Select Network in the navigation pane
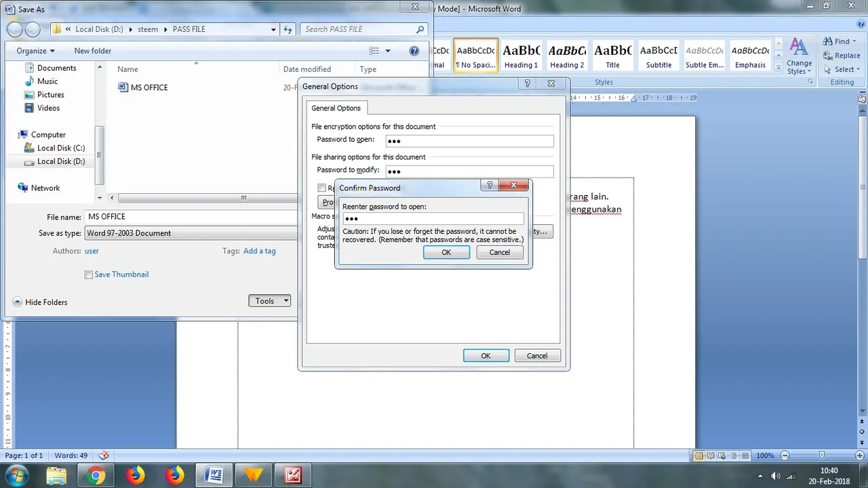The width and height of the screenshot is (868, 488). click(45, 188)
